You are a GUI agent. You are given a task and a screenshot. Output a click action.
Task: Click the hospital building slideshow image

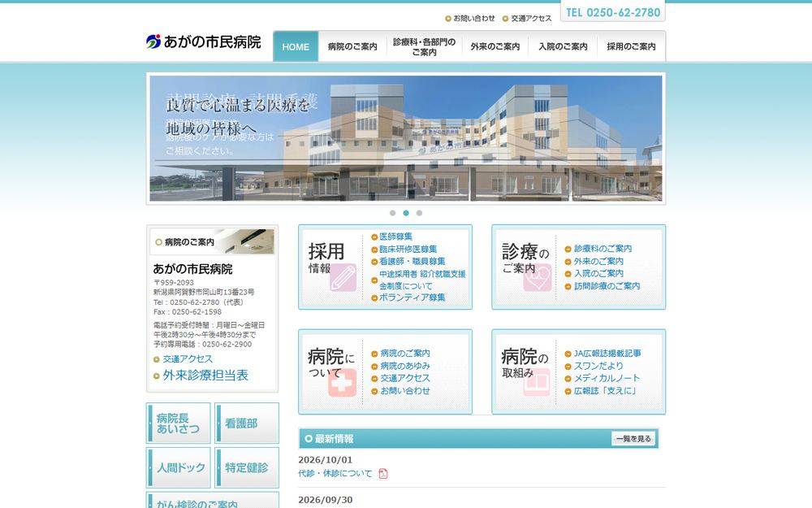point(406,138)
